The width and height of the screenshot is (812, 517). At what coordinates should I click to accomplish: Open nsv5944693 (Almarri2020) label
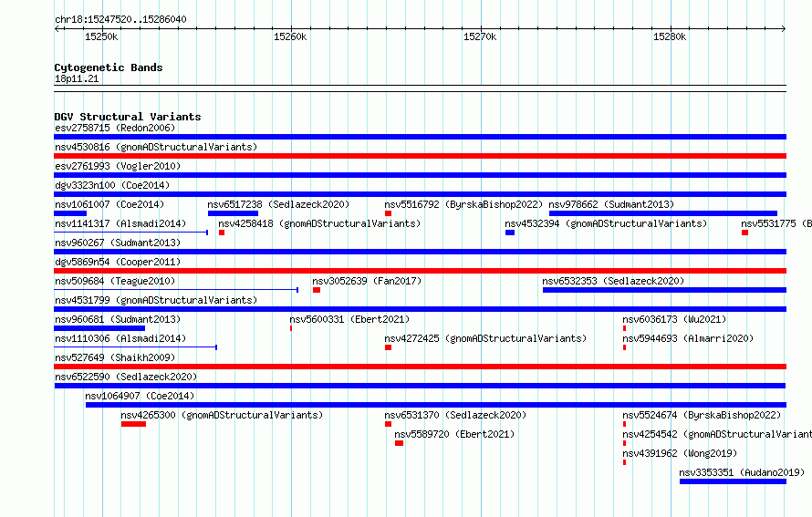(x=688, y=338)
